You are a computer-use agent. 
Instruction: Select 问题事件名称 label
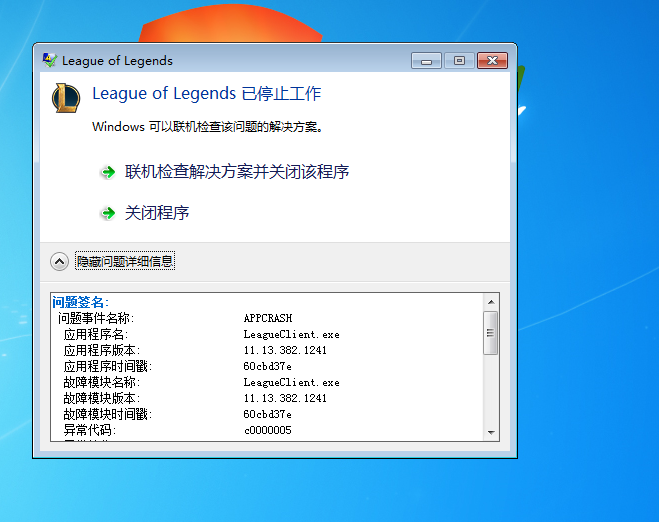[x=96, y=318]
